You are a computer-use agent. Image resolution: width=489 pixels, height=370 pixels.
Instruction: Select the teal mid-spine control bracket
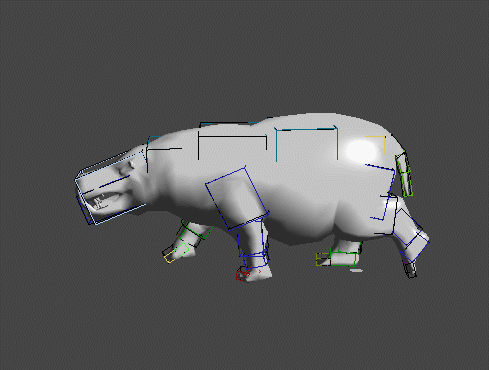click(307, 144)
